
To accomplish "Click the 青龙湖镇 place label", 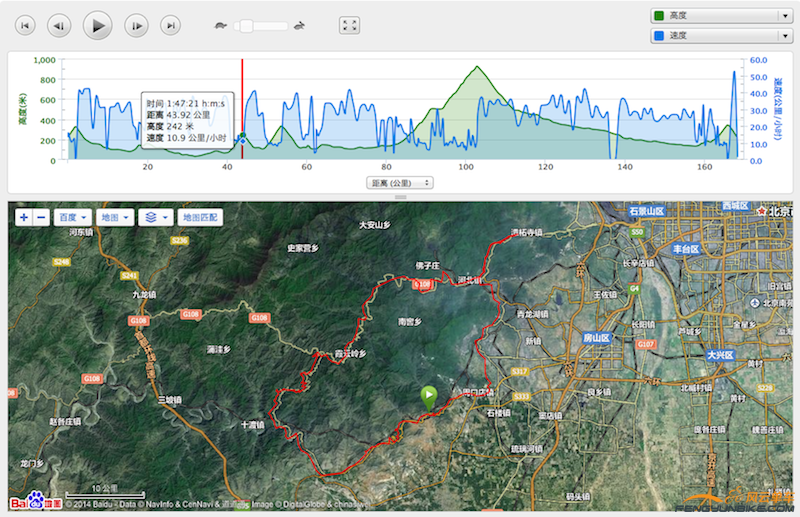I will 532,314.
